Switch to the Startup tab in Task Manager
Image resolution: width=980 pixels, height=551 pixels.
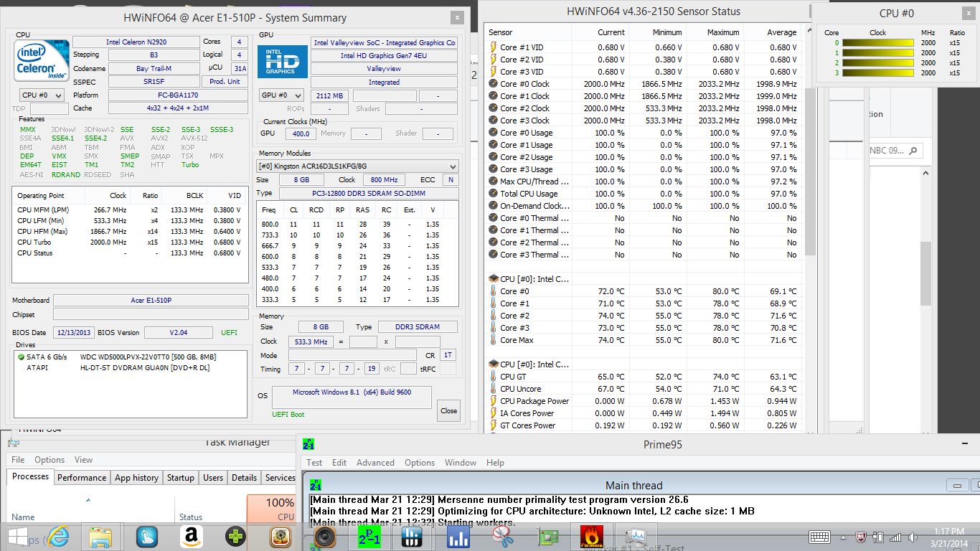pos(180,478)
